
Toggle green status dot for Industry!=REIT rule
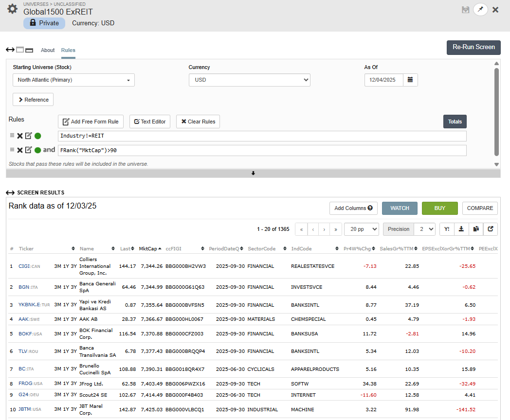click(37, 136)
